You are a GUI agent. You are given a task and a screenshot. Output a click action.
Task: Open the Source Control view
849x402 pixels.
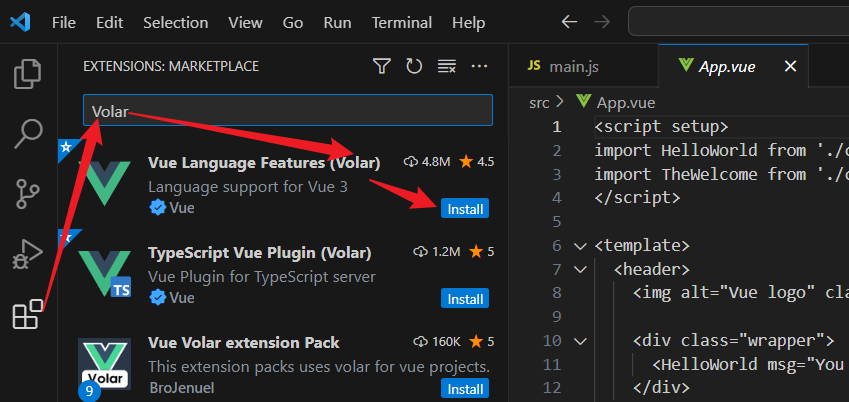point(27,193)
